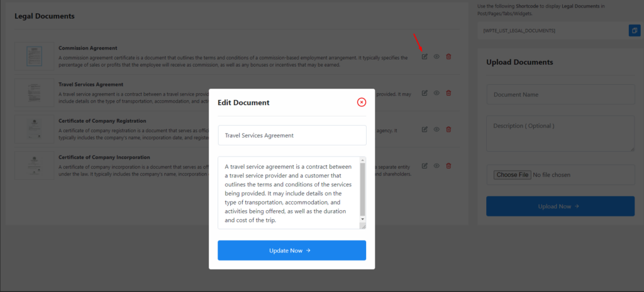The height and width of the screenshot is (292, 644).
Task: Click the Upload Documents heading
Action: tap(519, 62)
